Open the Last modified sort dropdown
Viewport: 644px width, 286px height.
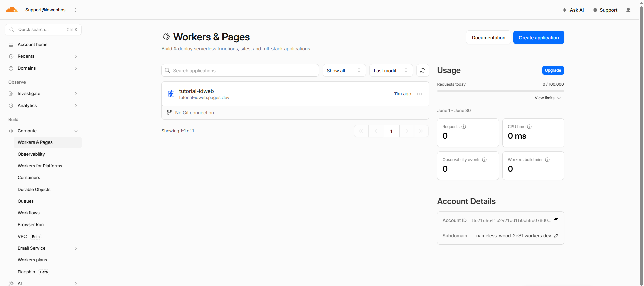pos(391,70)
